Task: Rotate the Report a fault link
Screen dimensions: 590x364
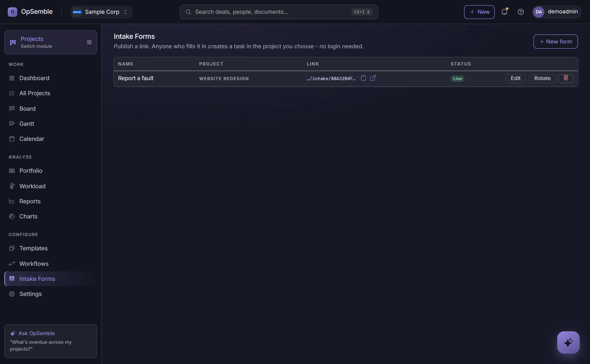Action: tap(542, 78)
